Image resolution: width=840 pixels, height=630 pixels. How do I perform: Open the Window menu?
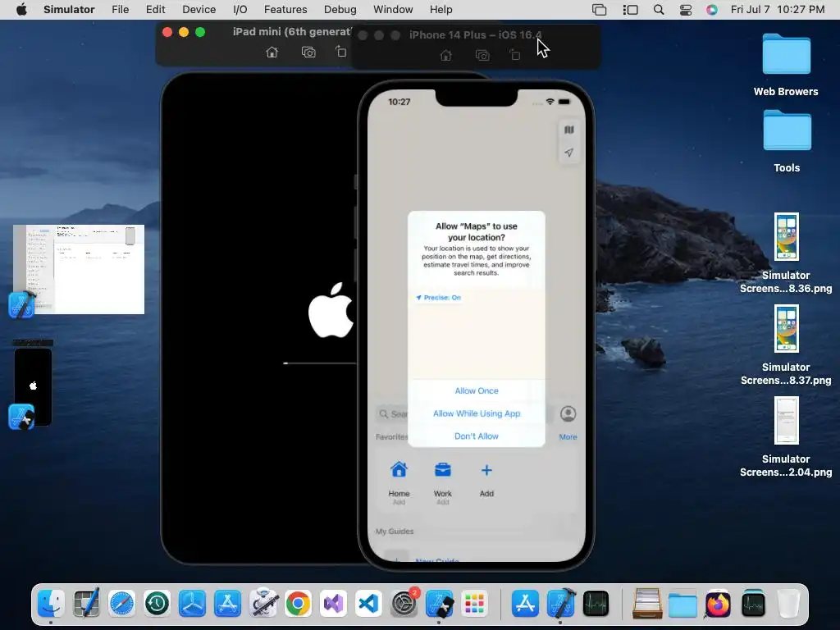click(393, 10)
